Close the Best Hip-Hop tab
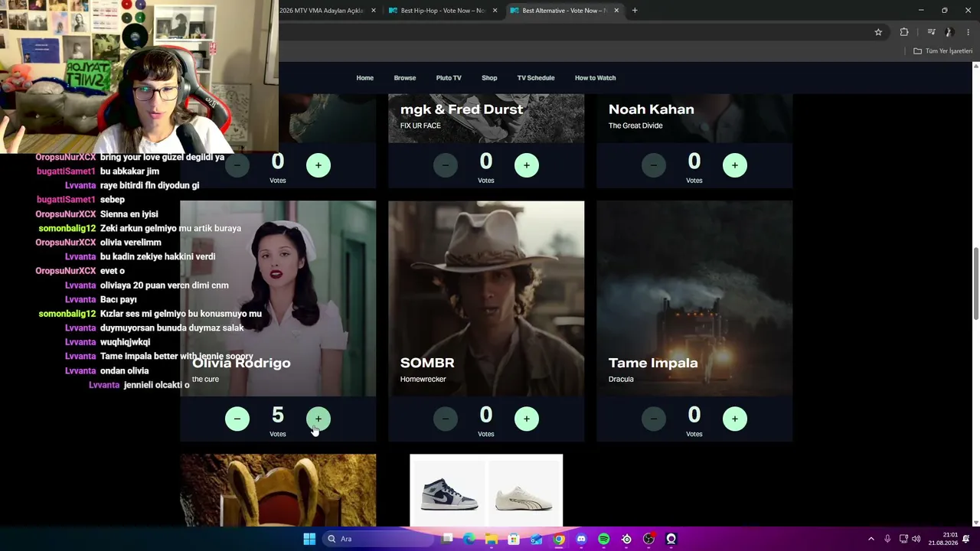This screenshot has width=980, height=551. (x=495, y=11)
